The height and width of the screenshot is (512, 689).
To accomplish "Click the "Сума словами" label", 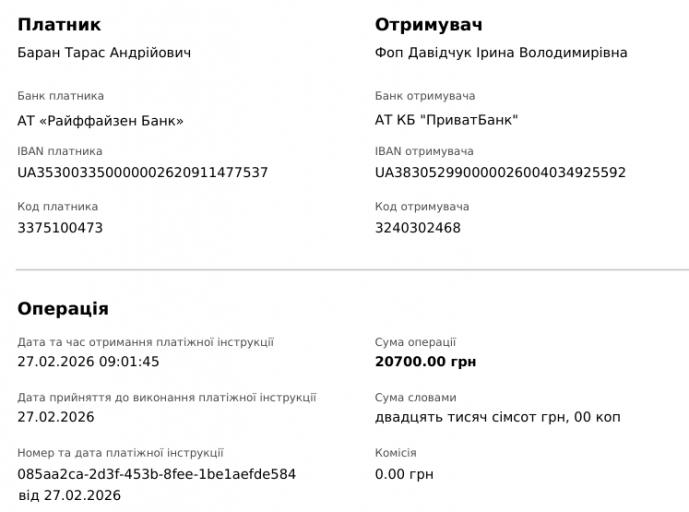I will tap(415, 397).
